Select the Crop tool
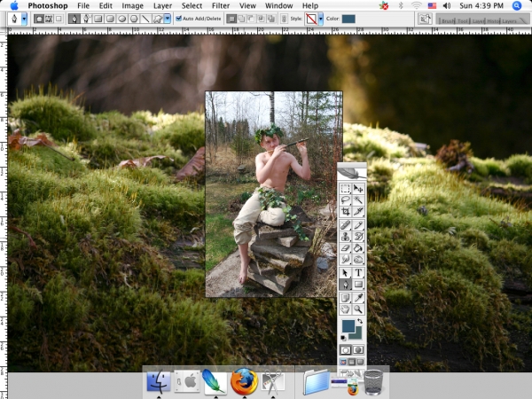The height and width of the screenshot is (399, 532). tap(346, 211)
